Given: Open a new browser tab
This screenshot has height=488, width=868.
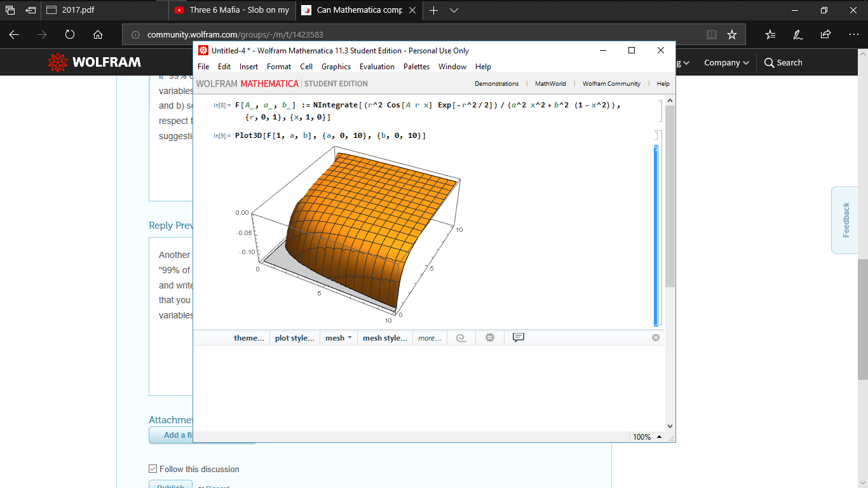Looking at the screenshot, I should click(434, 10).
